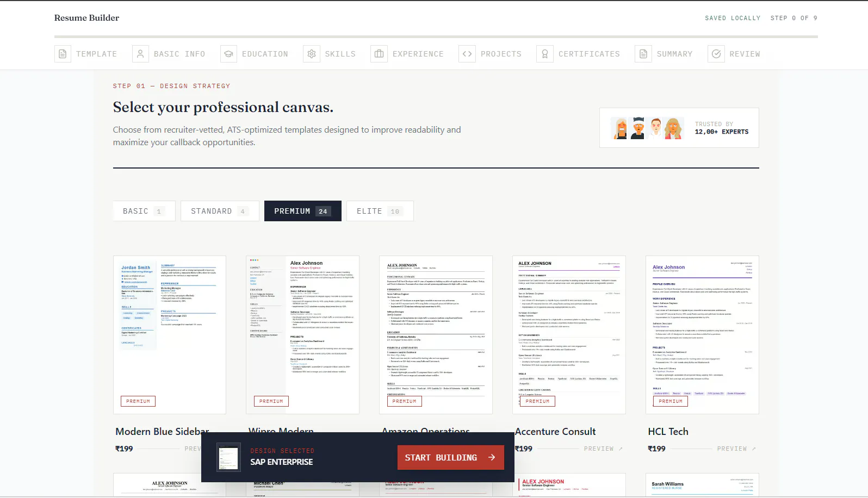This screenshot has width=868, height=498.
Task: Click the Experience briefcase icon
Action: tap(379, 54)
